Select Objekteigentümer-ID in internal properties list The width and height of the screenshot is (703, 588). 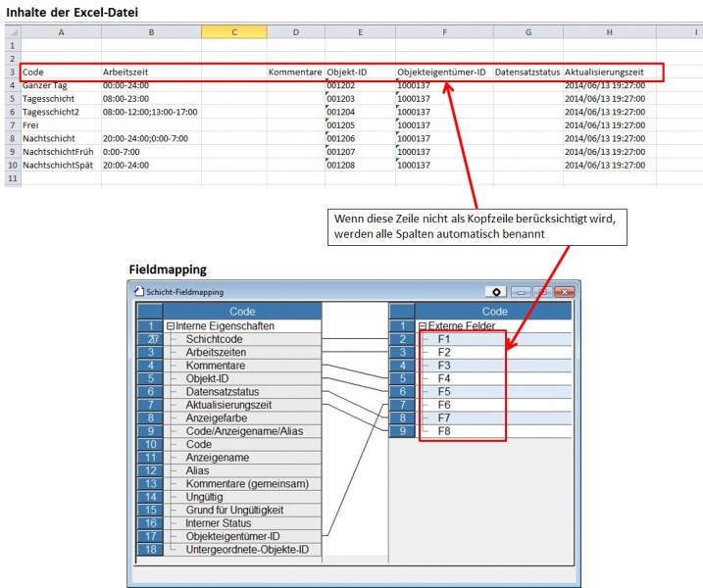[x=234, y=536]
